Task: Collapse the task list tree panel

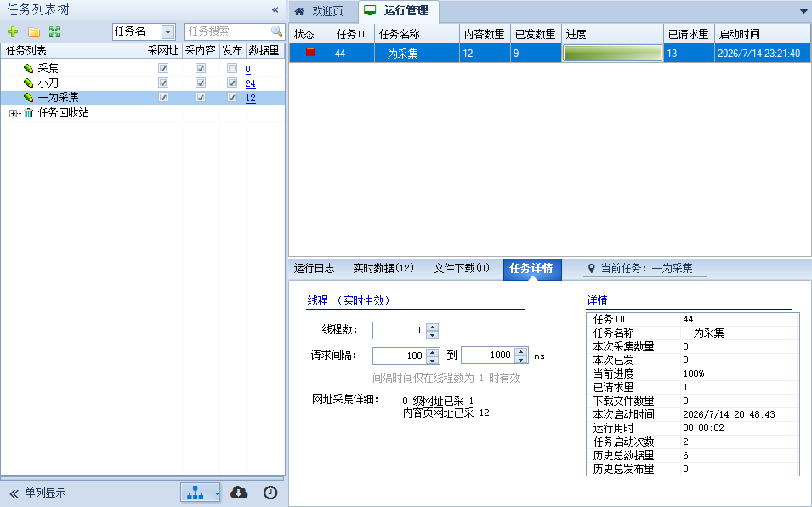Action: 275,10
